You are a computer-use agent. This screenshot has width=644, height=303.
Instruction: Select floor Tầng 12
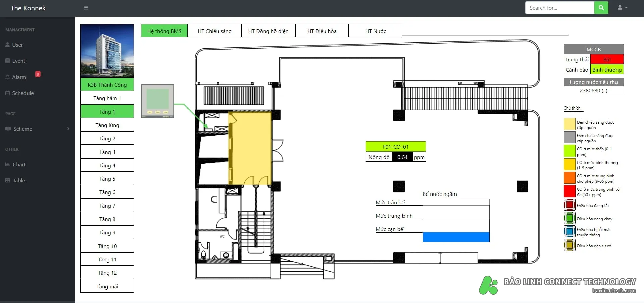click(x=107, y=273)
